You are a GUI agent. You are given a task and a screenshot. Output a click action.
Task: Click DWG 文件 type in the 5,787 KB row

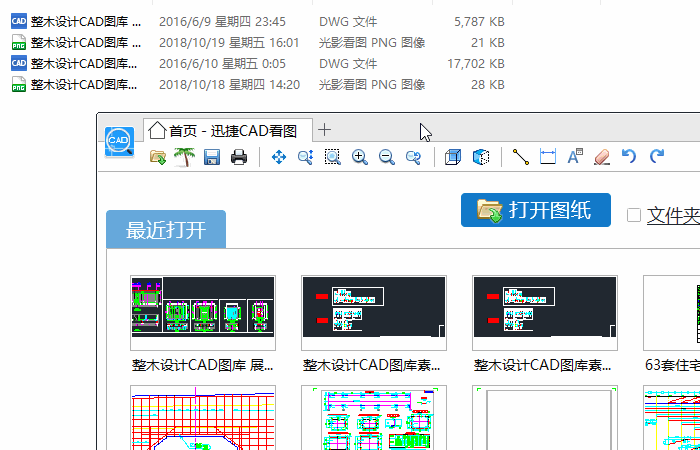pos(348,21)
